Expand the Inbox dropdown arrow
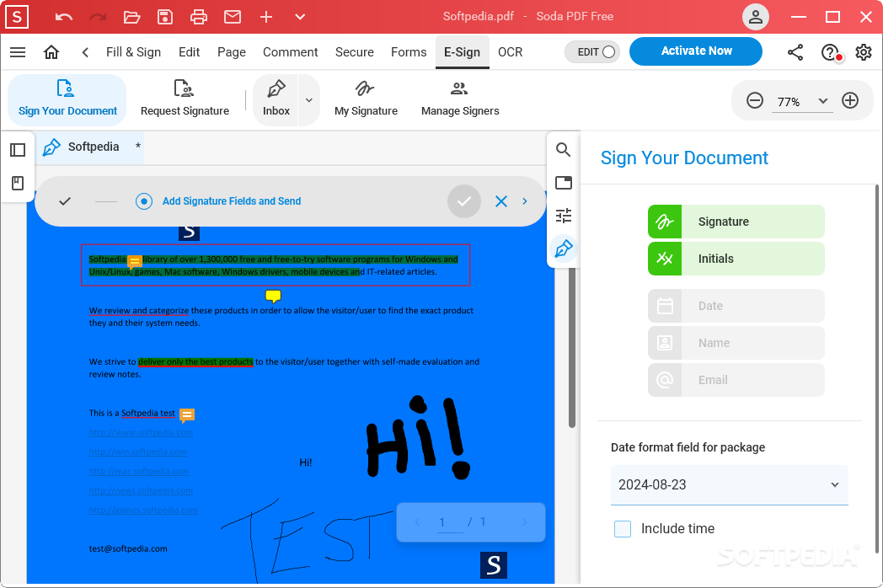 [308, 100]
